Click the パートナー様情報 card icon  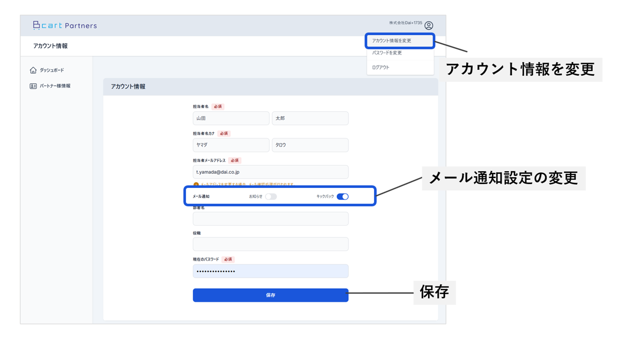[x=33, y=86]
